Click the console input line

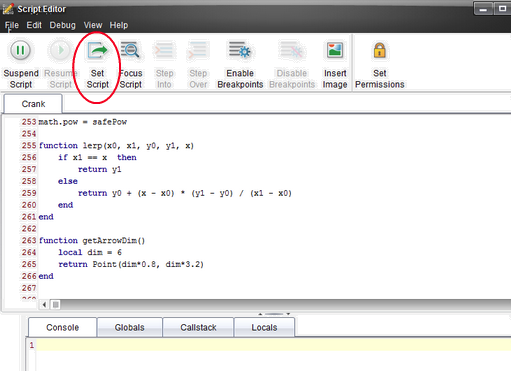(x=273, y=345)
